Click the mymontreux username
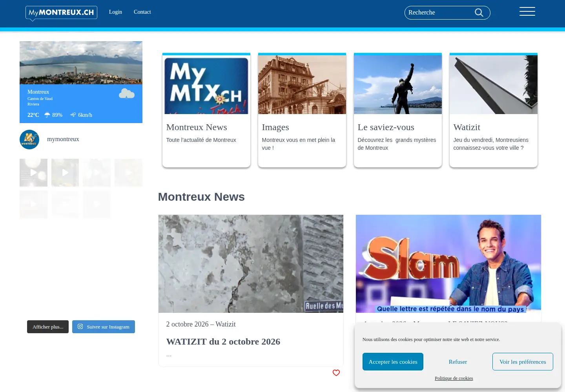The height and width of the screenshot is (392, 565). pyautogui.click(x=63, y=139)
